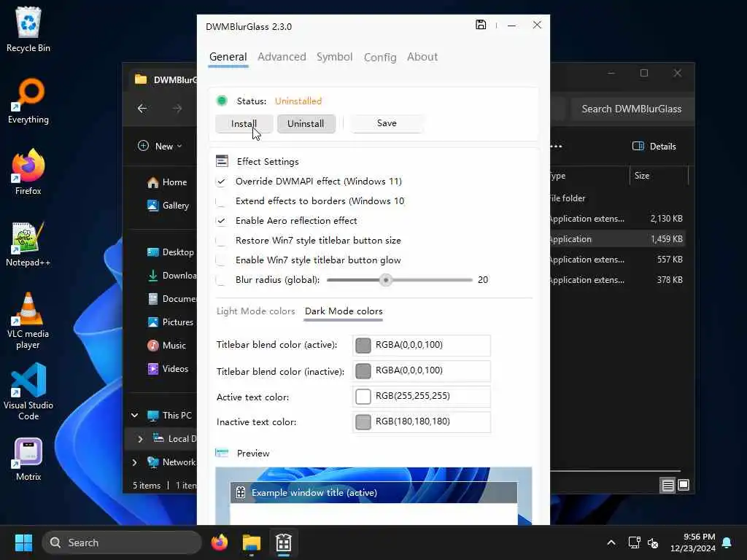Click the Install button

click(x=244, y=124)
